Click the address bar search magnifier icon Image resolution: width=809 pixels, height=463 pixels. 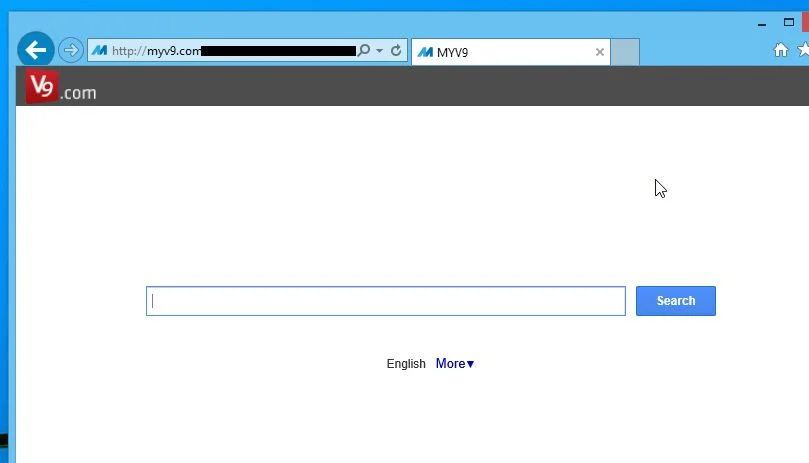pyautogui.click(x=364, y=50)
